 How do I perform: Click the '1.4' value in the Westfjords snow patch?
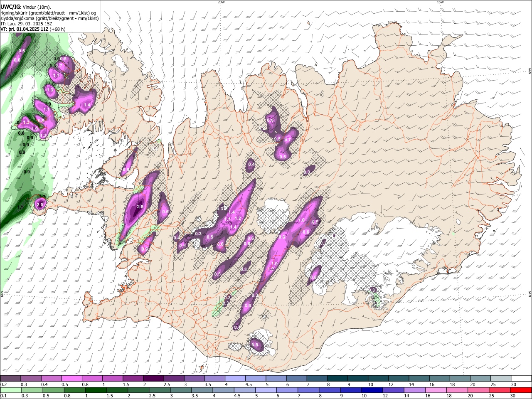[x=87, y=105]
